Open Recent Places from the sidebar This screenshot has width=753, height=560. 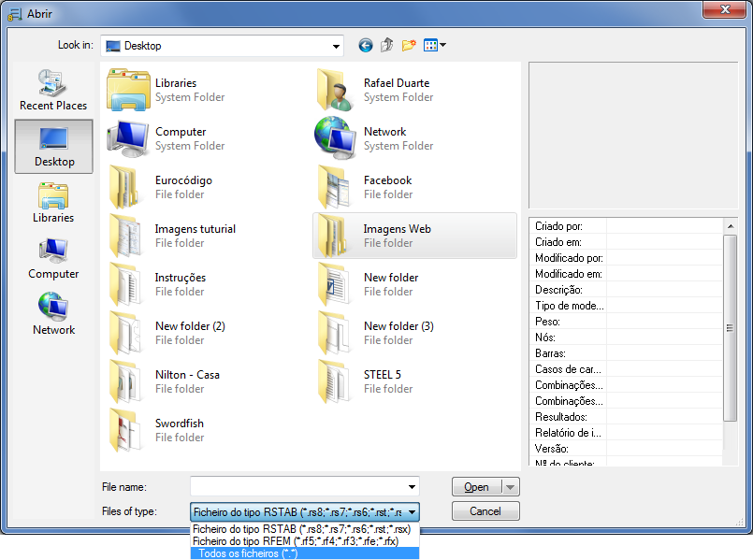click(53, 90)
